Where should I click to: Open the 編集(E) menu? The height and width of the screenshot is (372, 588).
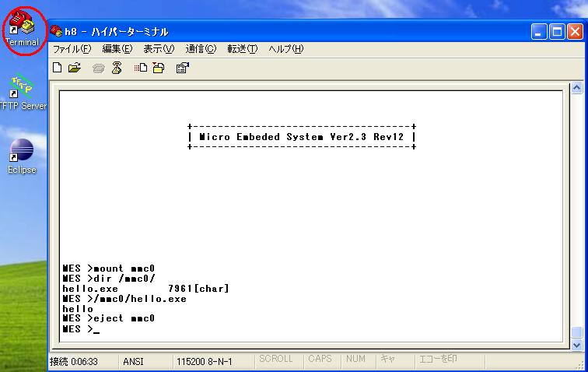pyautogui.click(x=117, y=49)
